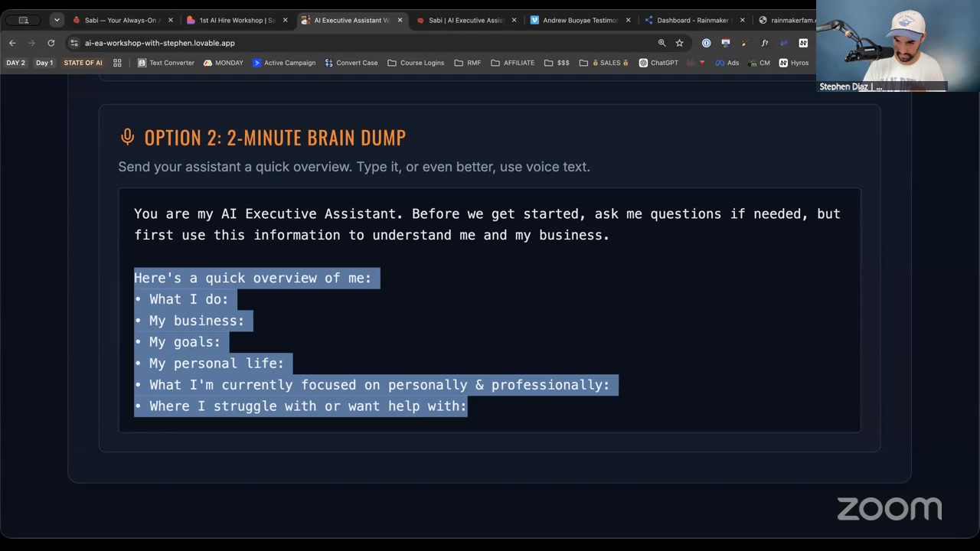Expand the AFFILIATE bookmark folder
This screenshot has height=551, width=980.
coord(512,63)
